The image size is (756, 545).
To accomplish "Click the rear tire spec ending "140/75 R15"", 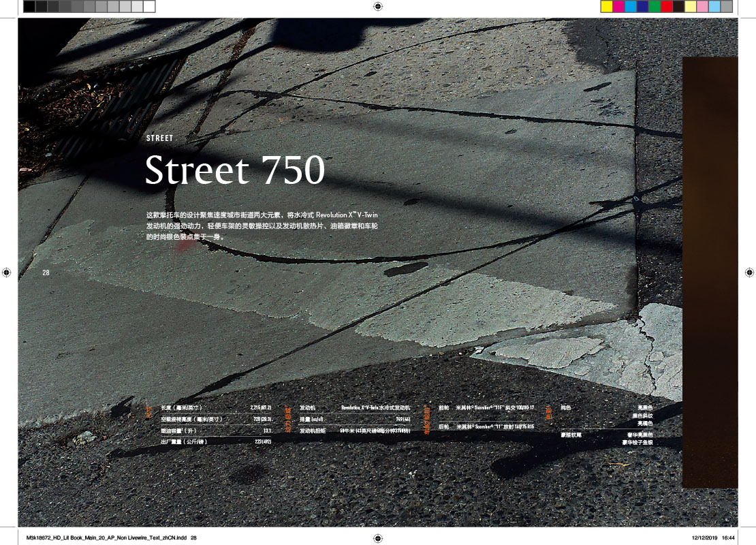I will pos(495,427).
